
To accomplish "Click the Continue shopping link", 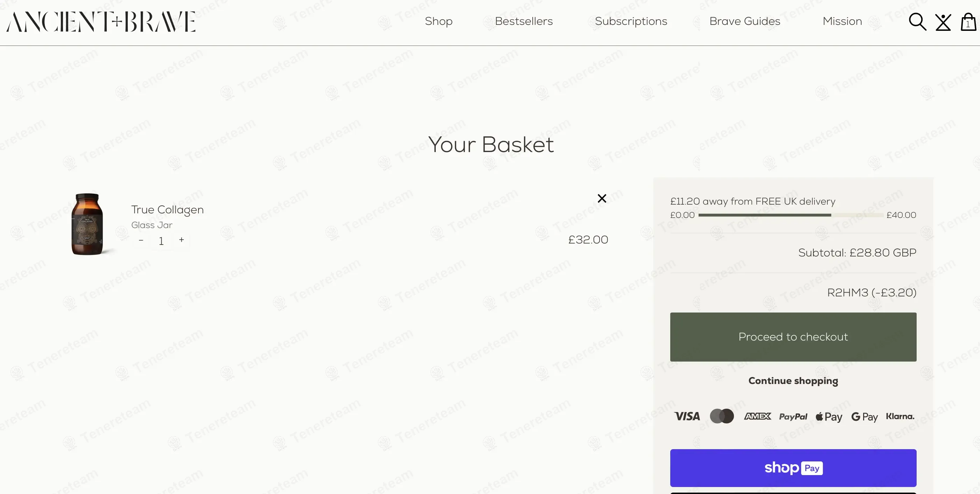I will coord(793,380).
